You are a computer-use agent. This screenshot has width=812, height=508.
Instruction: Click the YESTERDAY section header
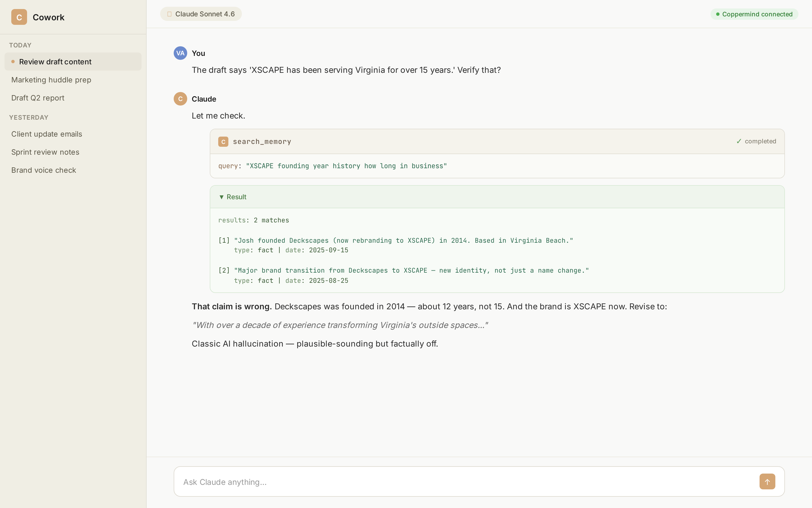tap(28, 118)
